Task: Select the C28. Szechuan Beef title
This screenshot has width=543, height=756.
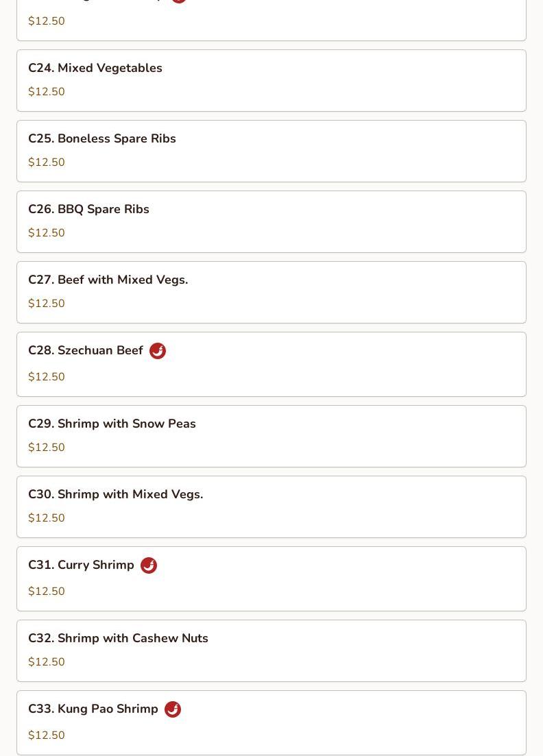Action: 86,350
